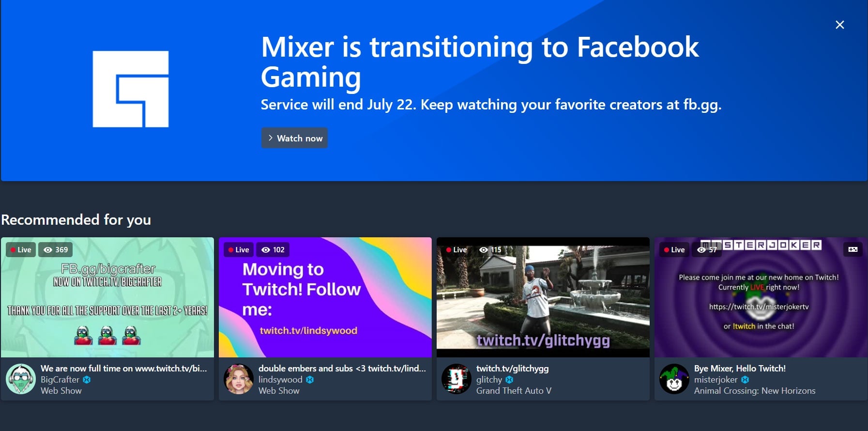The image size is (868, 431).
Task: Click the lindsywood channel name
Action: tap(280, 380)
